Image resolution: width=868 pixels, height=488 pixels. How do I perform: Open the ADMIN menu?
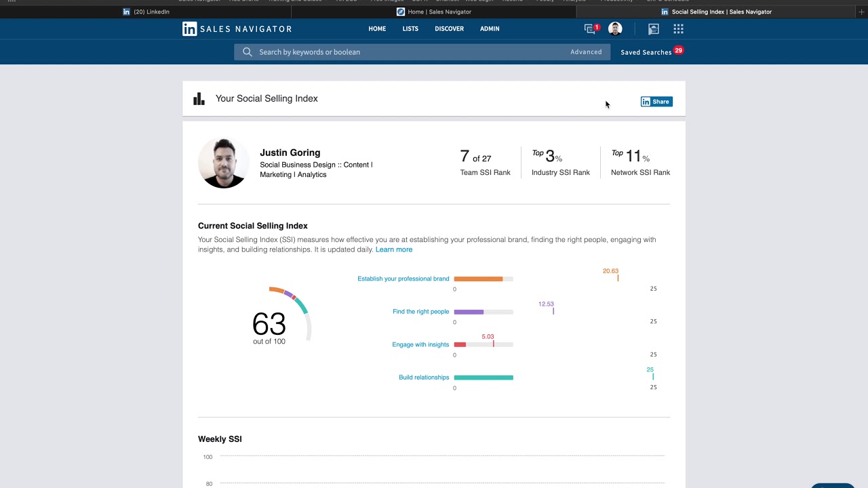click(x=490, y=28)
